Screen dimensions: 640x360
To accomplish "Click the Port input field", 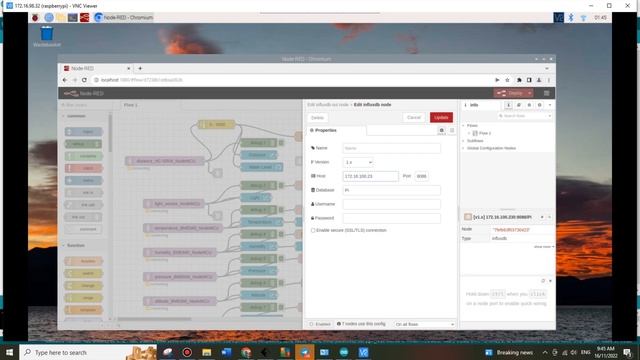I will click(x=422, y=176).
